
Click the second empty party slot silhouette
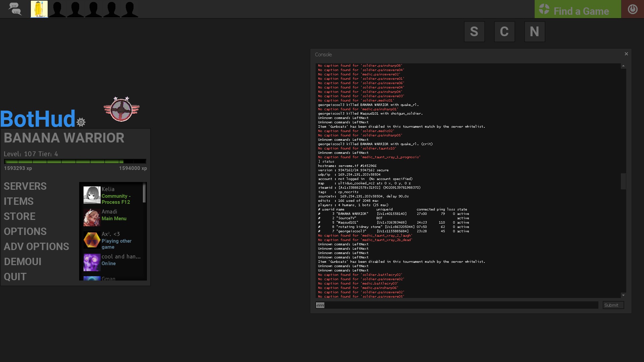point(75,9)
